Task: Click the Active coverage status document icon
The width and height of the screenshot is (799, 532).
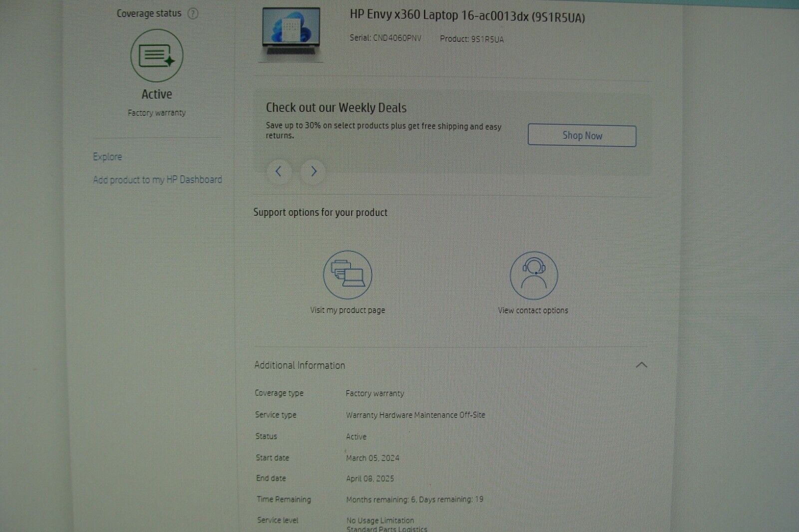Action: click(157, 55)
